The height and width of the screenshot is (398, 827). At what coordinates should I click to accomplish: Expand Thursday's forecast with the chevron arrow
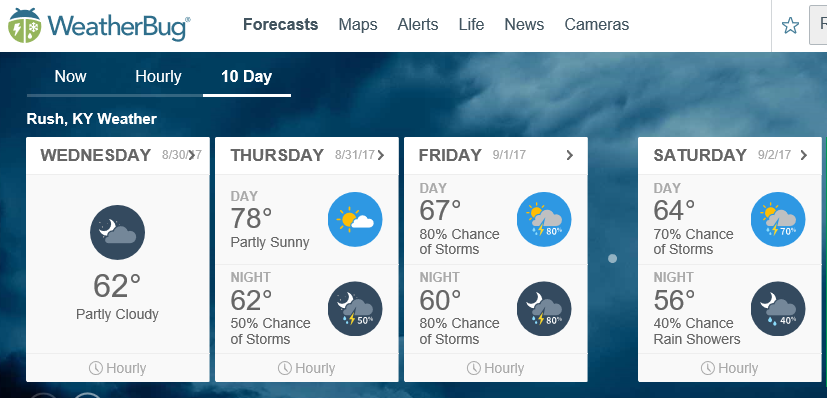click(x=381, y=155)
